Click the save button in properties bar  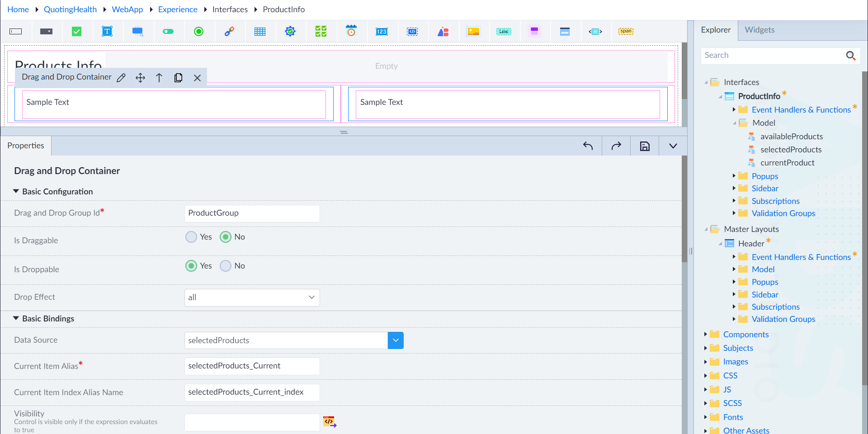coord(645,146)
